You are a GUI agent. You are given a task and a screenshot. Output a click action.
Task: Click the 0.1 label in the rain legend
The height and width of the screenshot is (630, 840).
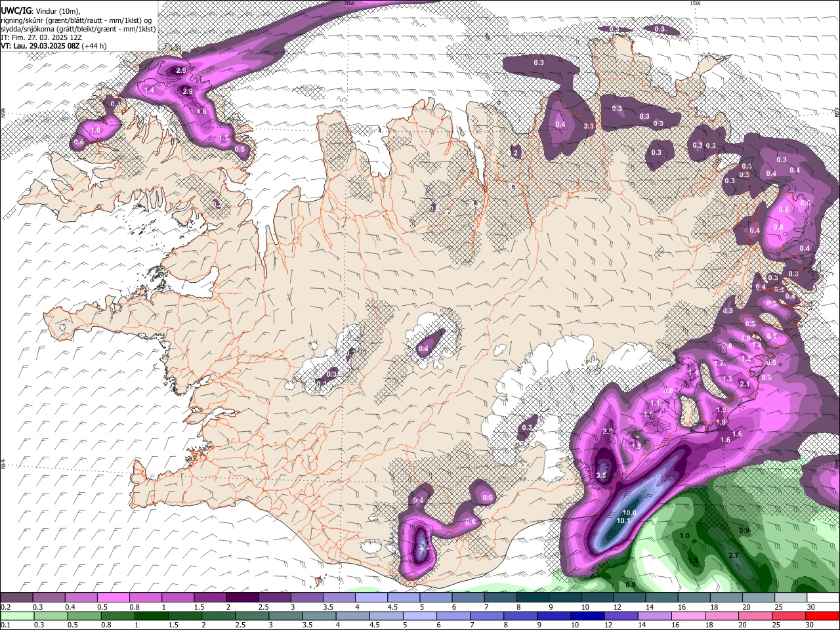coord(5,625)
